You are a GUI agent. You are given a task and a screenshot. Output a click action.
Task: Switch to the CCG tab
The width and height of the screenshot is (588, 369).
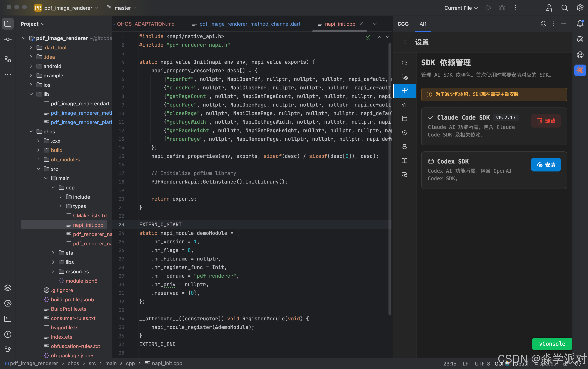click(403, 24)
